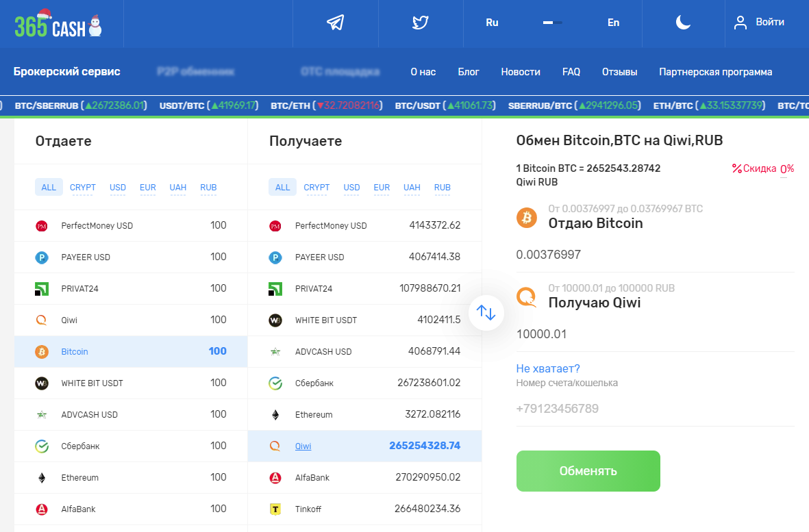The width and height of the screenshot is (809, 532).
Task: Filter Получаете list by CRYPT
Action: pyautogui.click(x=316, y=187)
